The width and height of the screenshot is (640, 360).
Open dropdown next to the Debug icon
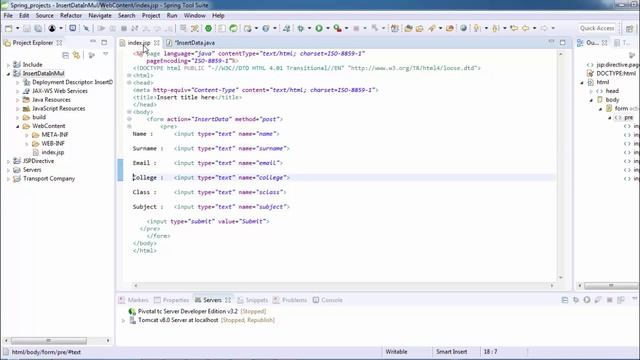309,28
